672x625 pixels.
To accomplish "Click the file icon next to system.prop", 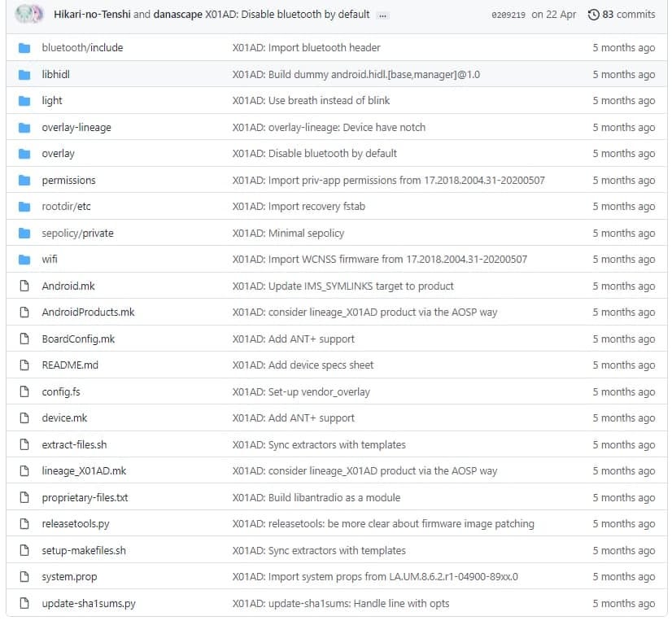I will pyautogui.click(x=24, y=577).
